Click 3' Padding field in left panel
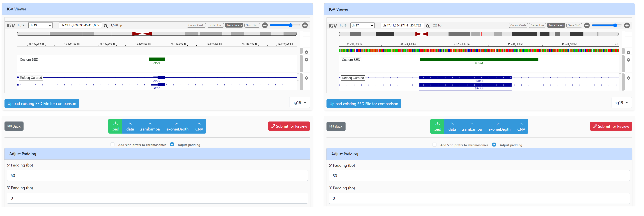This screenshot has width=644, height=216. click(x=157, y=198)
